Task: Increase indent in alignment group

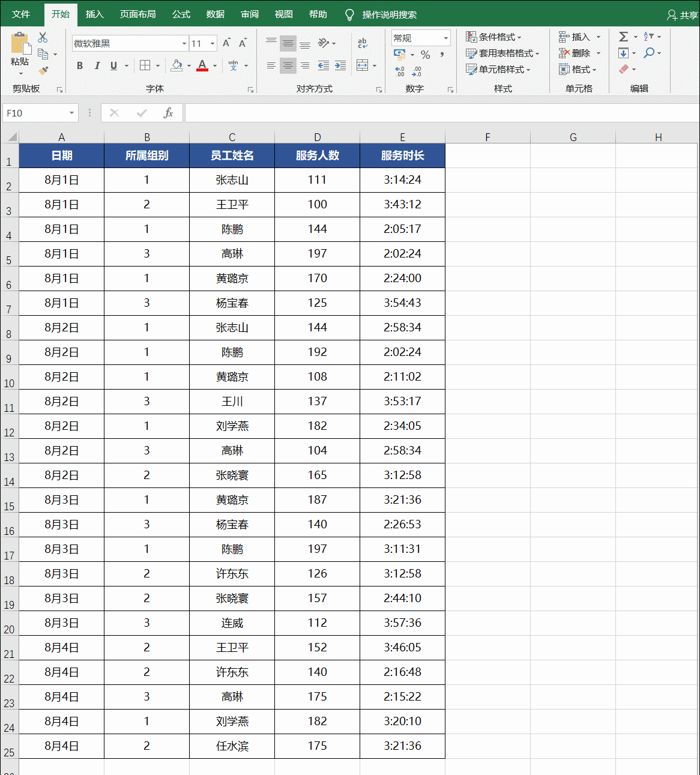Action: (340, 65)
